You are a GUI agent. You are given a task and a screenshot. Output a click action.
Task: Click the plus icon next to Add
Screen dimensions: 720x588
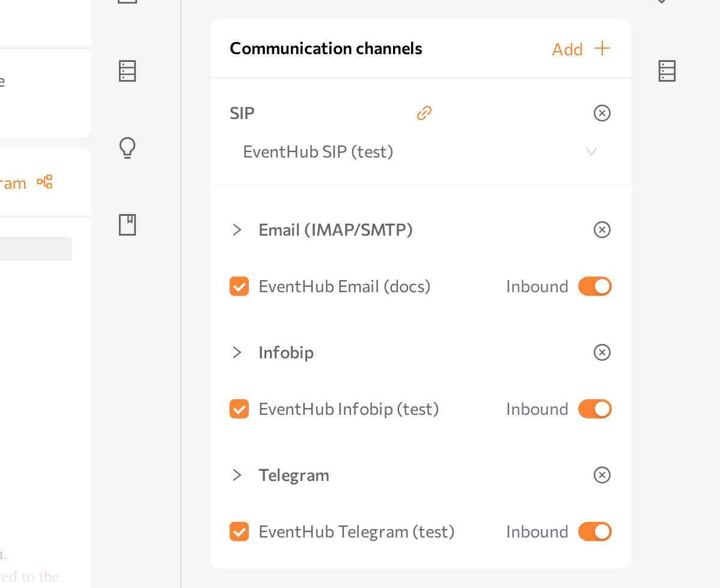click(602, 48)
